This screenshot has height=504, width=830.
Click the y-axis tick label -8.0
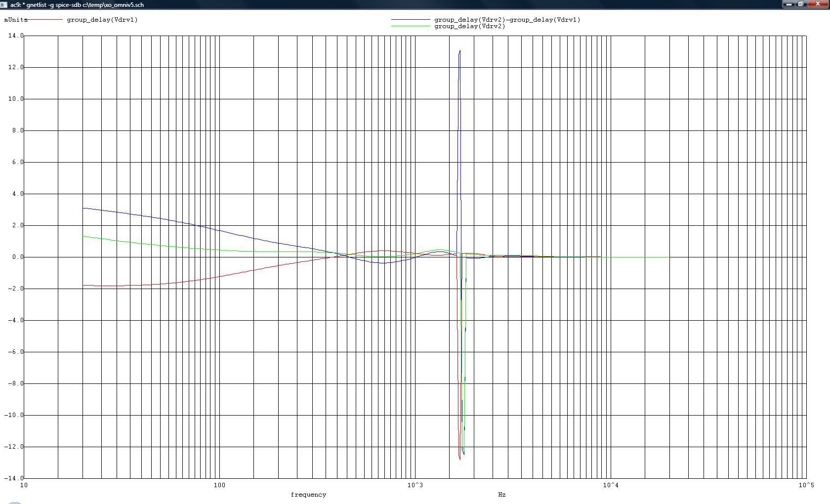coord(16,383)
